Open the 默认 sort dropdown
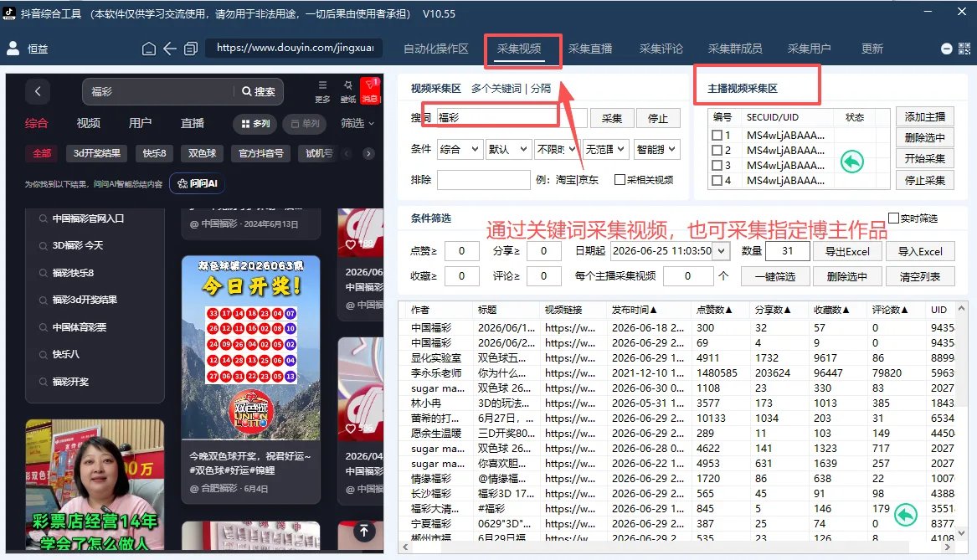This screenshot has width=977, height=560. [508, 150]
